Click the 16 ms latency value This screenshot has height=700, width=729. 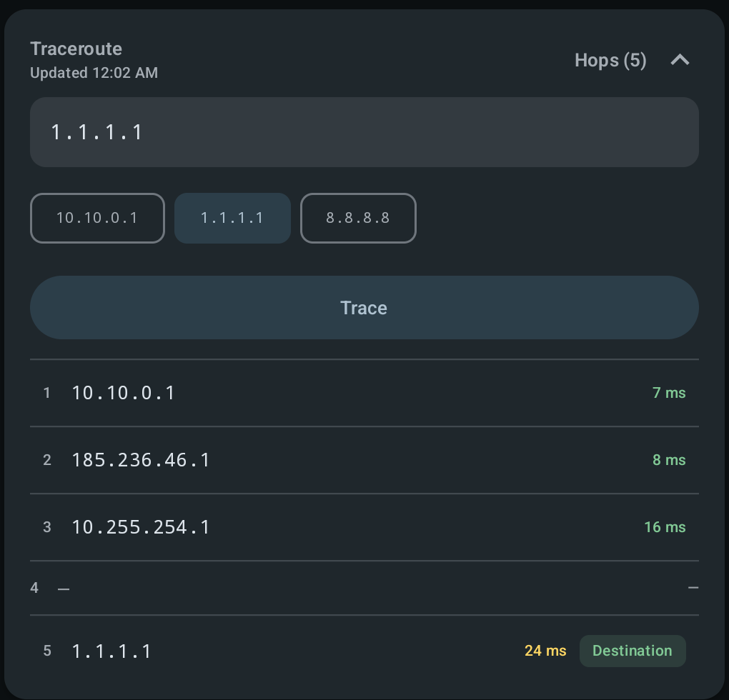pyautogui.click(x=665, y=527)
